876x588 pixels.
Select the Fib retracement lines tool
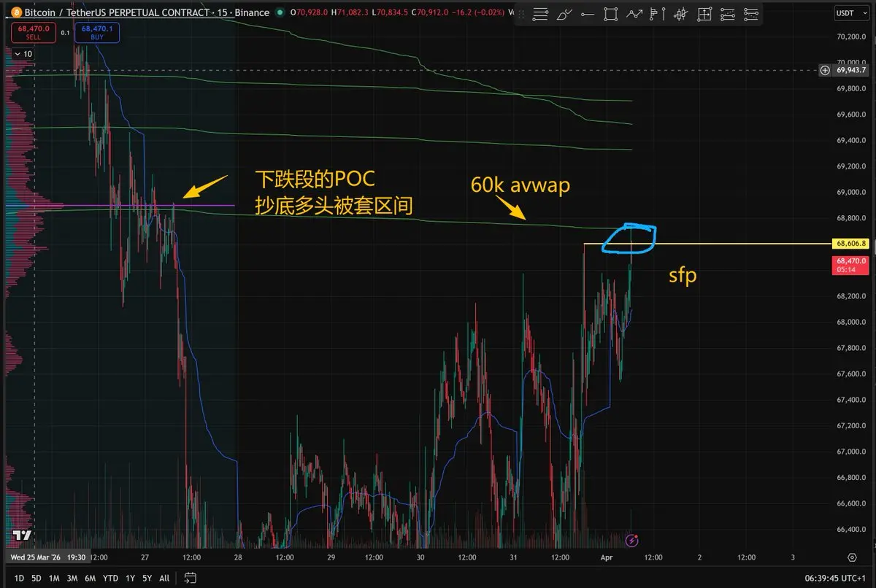click(540, 14)
